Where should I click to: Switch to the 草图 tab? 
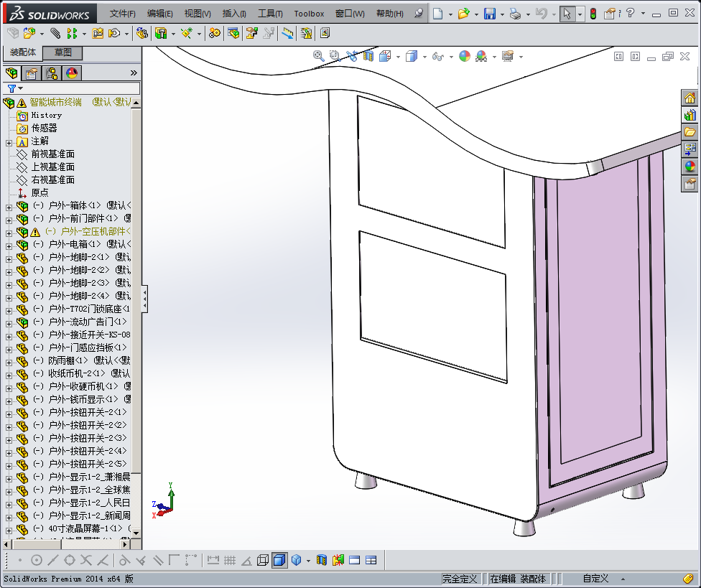click(63, 52)
